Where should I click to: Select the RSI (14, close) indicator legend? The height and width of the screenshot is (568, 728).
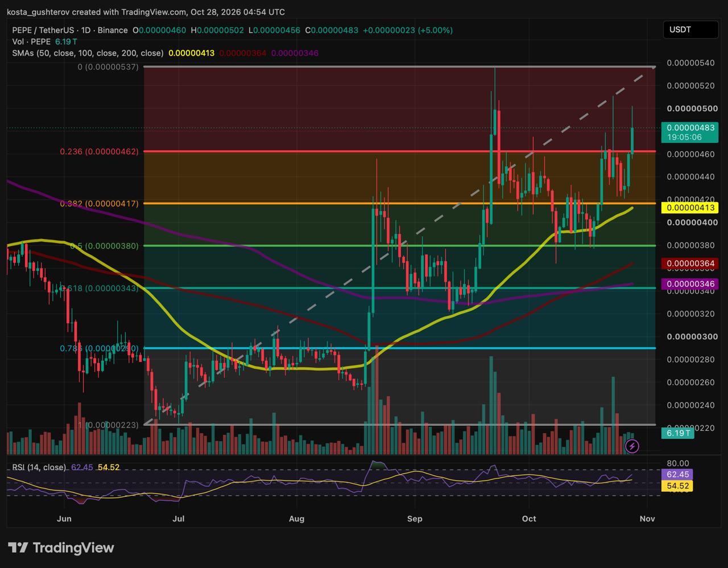click(x=39, y=467)
